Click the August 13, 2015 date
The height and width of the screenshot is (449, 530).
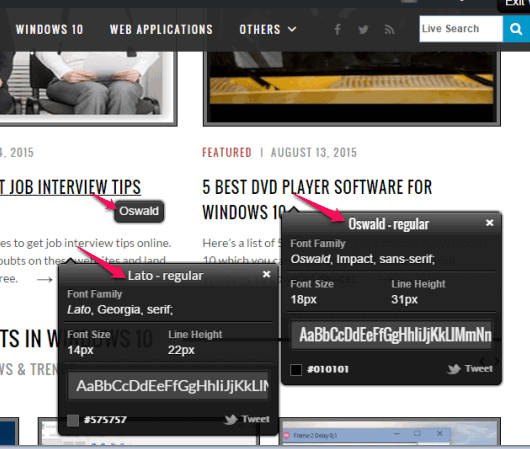pos(314,152)
